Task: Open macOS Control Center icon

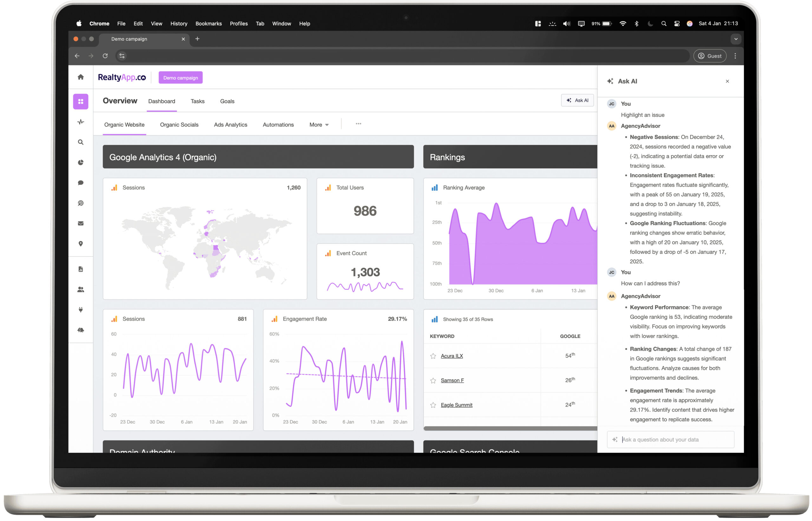Action: [677, 24]
